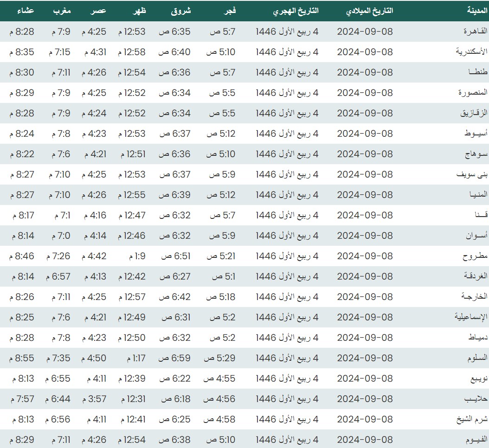Click the التاريخ الميلادي column header
Screen dimensions: 489x448
(369, 11)
